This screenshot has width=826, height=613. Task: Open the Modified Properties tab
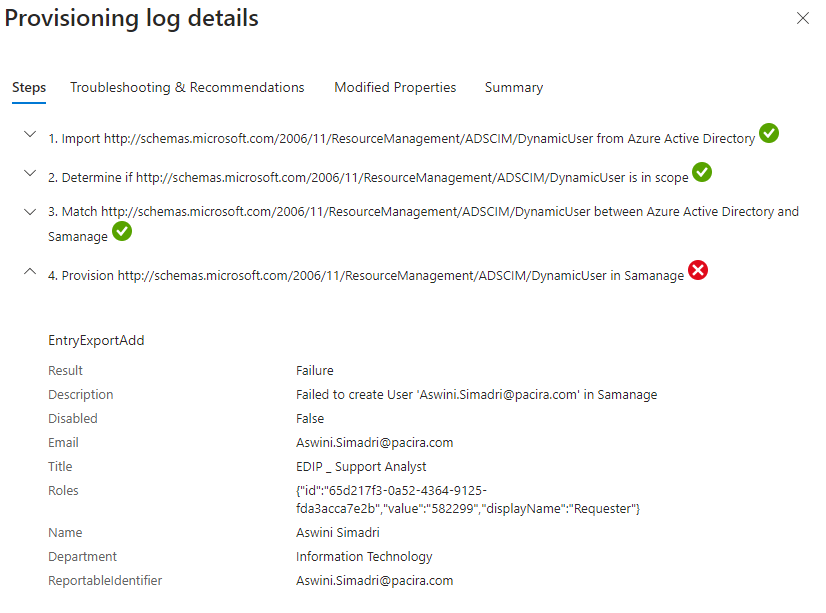pos(395,88)
